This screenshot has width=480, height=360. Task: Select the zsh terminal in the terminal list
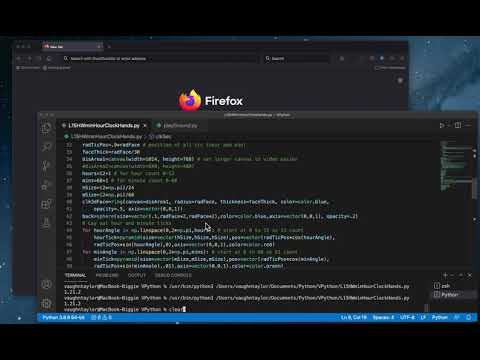click(x=442, y=286)
